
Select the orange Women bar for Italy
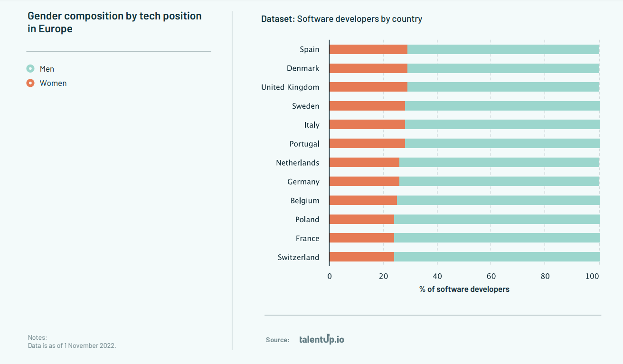[x=367, y=125]
